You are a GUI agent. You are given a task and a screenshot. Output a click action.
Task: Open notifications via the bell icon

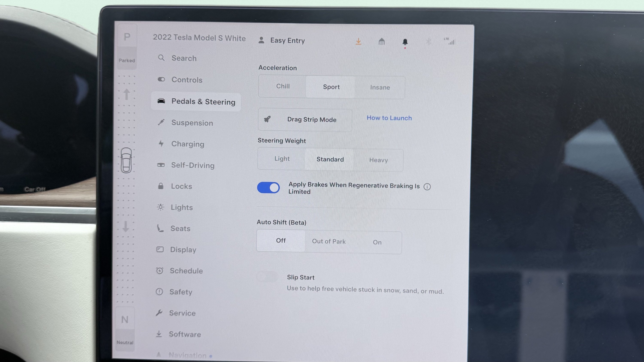click(x=405, y=42)
